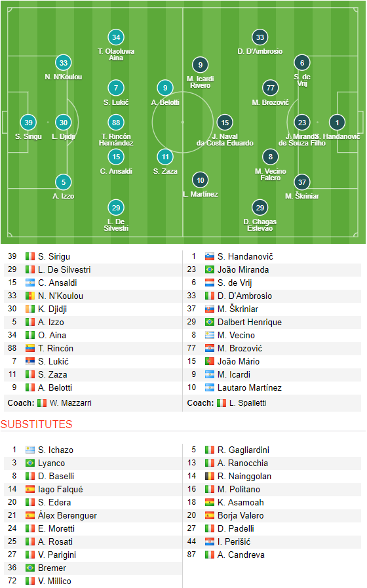Select A. Izzo's number 5 pitch marker
The image size is (367, 588).
point(64,183)
